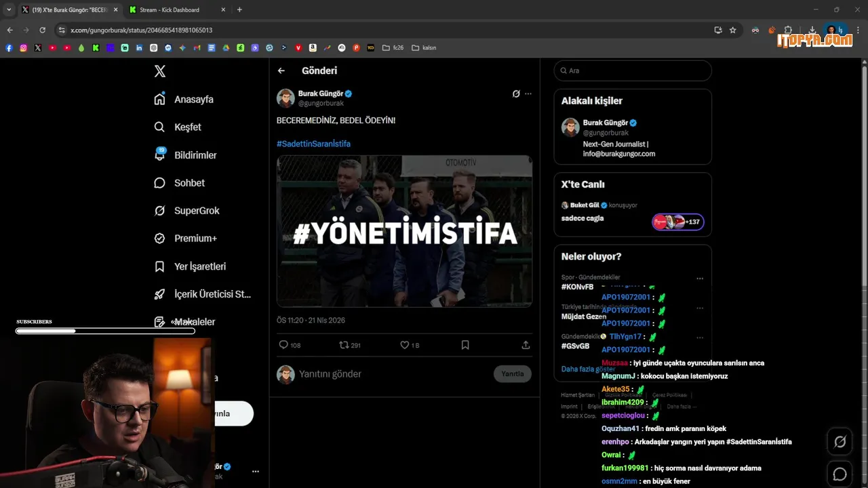
Task: Open the Gmail bookmark icon
Action: click(x=197, y=48)
